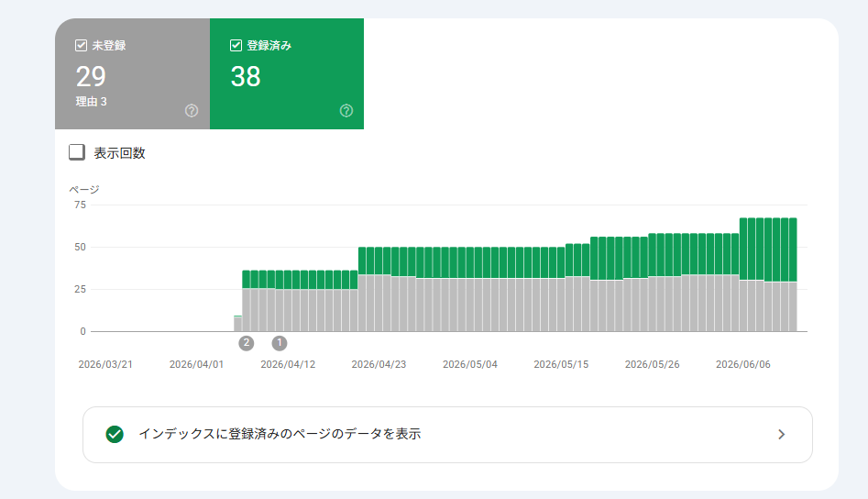
Task: Click the last chart bar on the right
Action: point(793,274)
